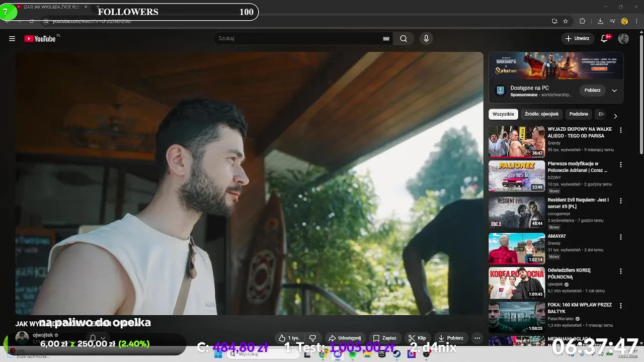Click the install app icon in the address bar
The height and width of the screenshot is (362, 644).
554,21
